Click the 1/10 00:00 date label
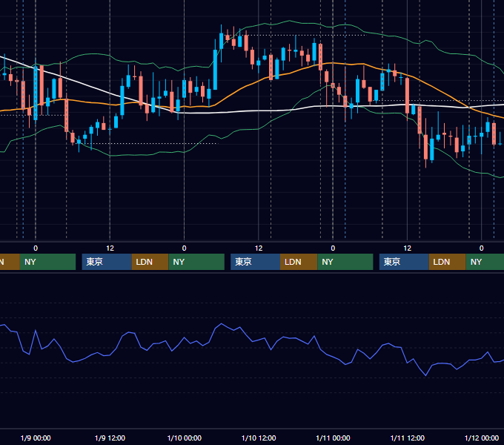This screenshot has height=445, width=504. tap(185, 438)
